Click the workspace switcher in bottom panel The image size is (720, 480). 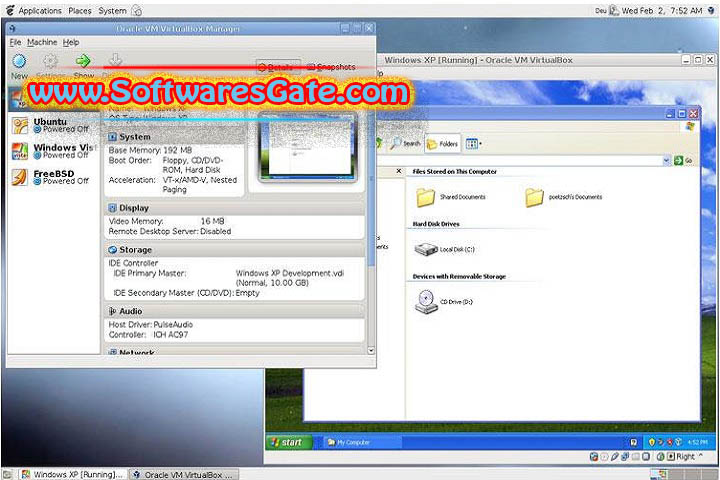click(684, 474)
